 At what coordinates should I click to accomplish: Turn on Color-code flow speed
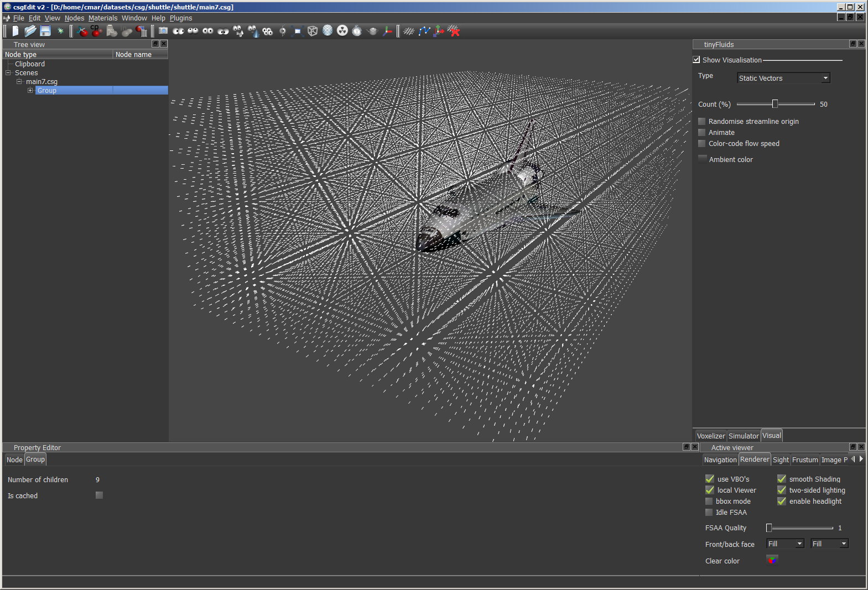[x=702, y=144]
